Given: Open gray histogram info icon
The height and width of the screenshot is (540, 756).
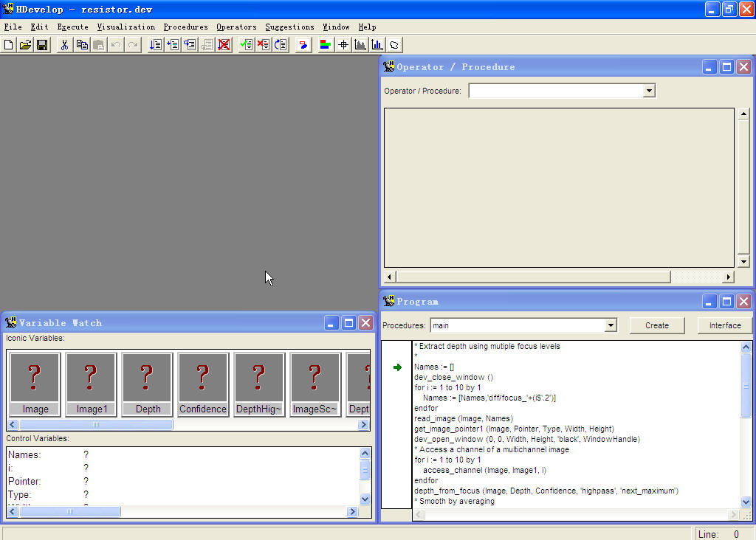Looking at the screenshot, I should click(360, 45).
